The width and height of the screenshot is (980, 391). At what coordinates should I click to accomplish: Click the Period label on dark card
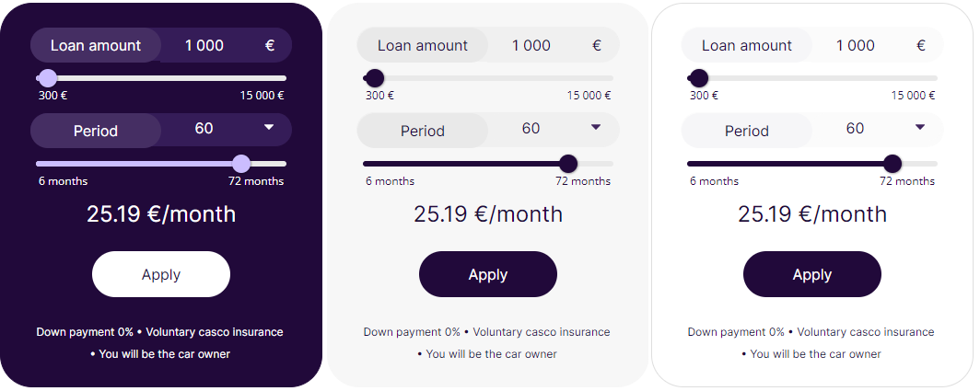tap(96, 131)
